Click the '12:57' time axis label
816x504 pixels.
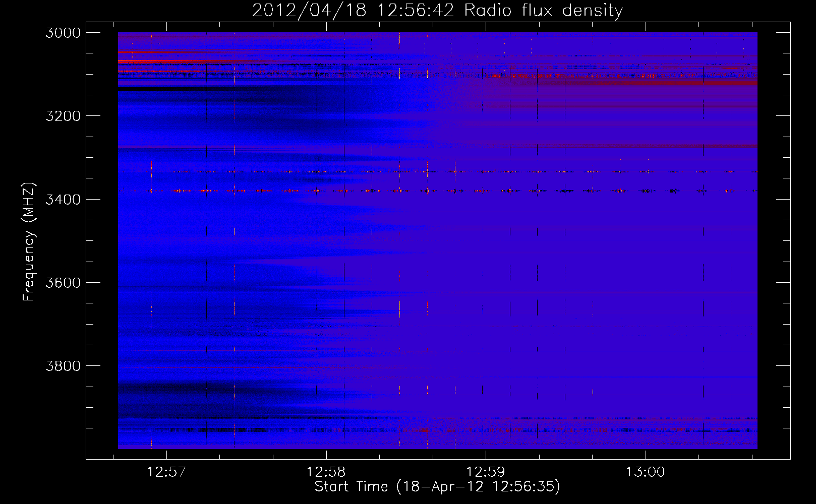coord(166,472)
